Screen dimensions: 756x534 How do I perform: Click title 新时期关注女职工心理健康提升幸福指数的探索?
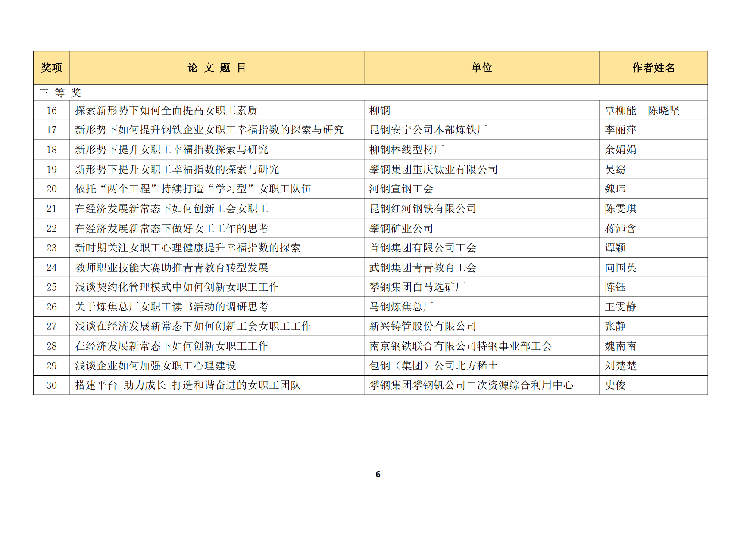coord(187,248)
